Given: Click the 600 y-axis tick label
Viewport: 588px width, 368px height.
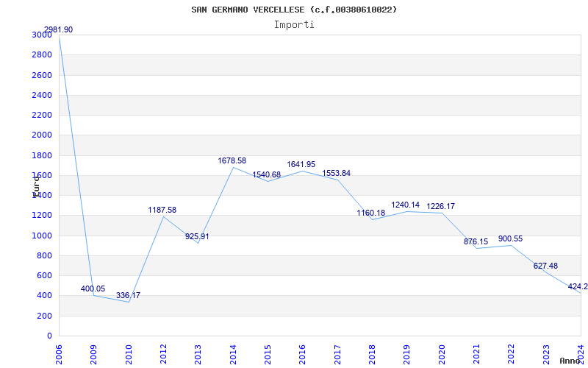Looking at the screenshot, I should click(44, 275).
